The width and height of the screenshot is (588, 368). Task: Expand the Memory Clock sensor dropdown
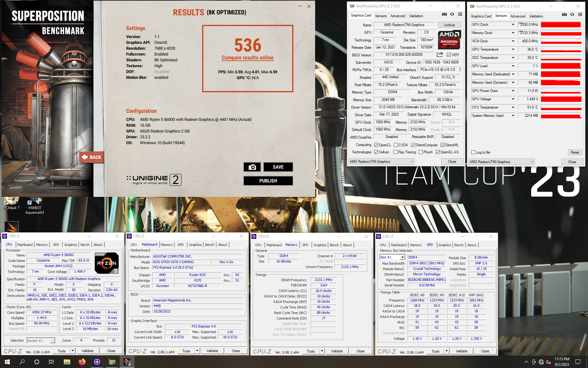(513, 33)
